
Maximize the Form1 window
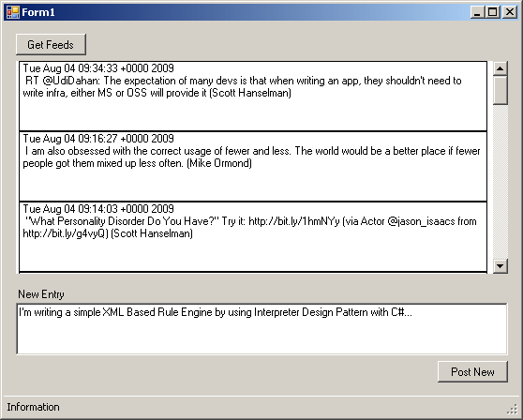point(493,12)
